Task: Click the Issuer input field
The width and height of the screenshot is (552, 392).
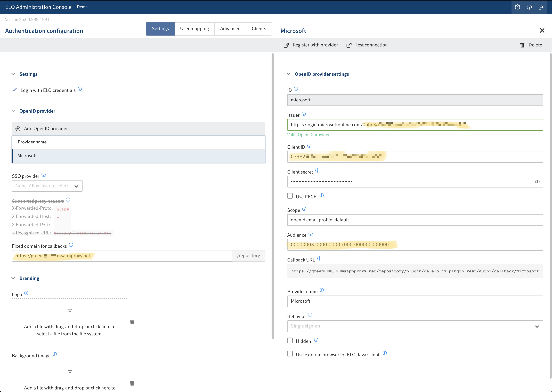Action: pos(415,125)
